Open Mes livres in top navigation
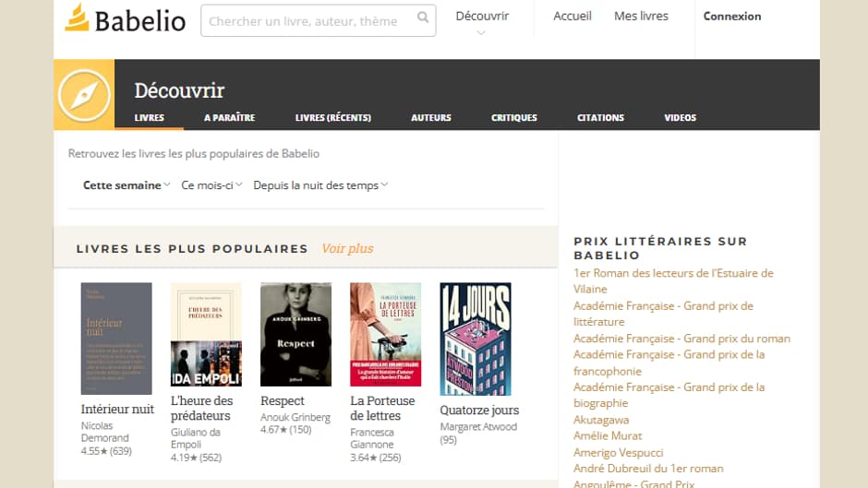The width and height of the screenshot is (868, 488). tap(641, 17)
